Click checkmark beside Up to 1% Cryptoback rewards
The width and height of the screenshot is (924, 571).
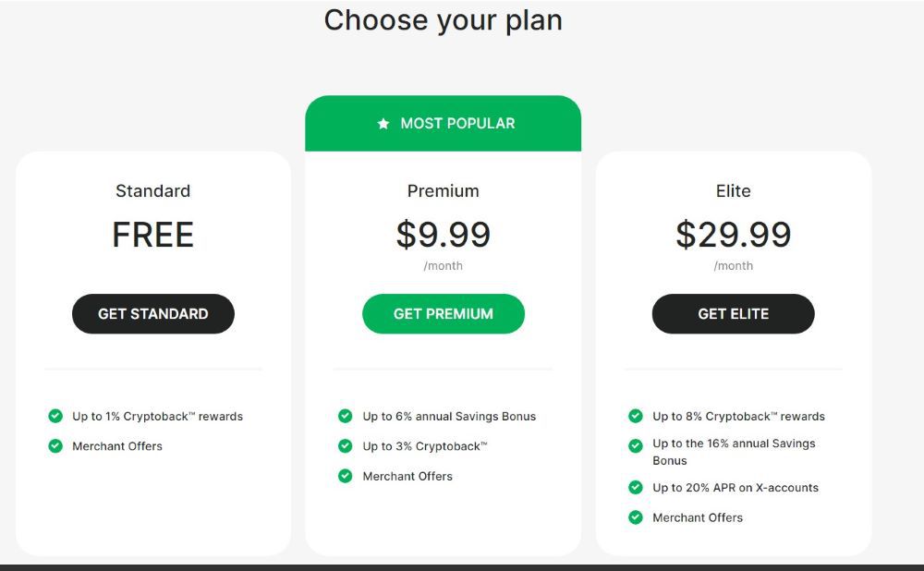tap(55, 416)
